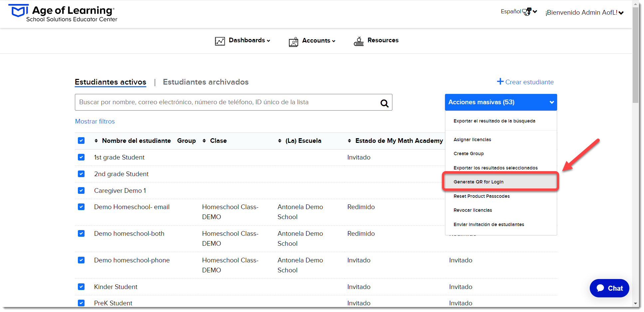Image resolution: width=644 pixels, height=312 pixels.
Task: Sort by Nombre del estudiante arrows
Action: (96, 141)
